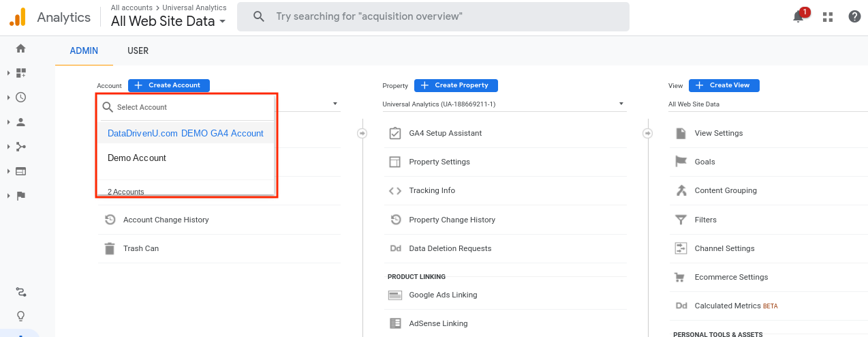Open the Google apps grid
The image size is (868, 337).
point(828,17)
